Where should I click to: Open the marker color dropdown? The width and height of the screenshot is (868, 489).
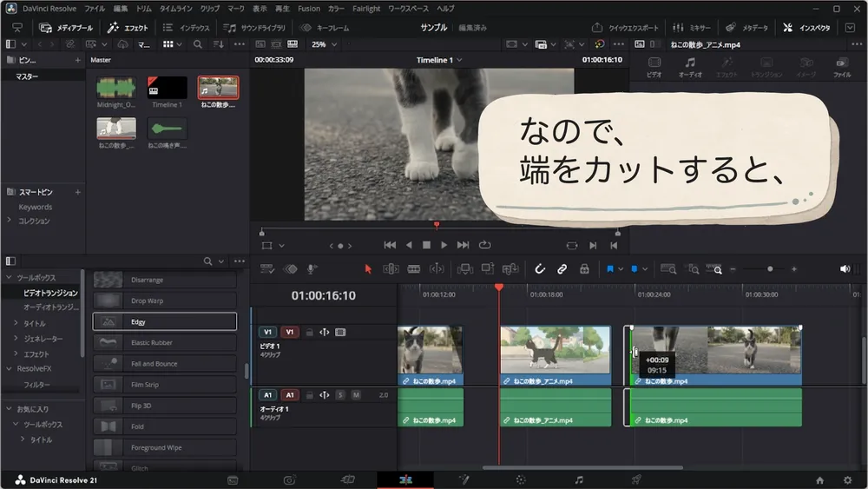tap(644, 269)
